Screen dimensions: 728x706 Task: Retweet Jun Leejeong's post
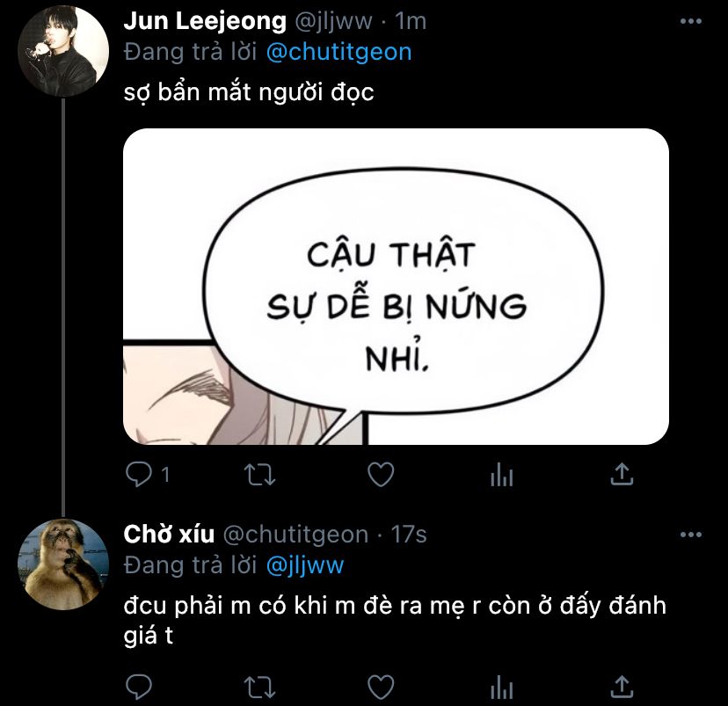tap(260, 475)
